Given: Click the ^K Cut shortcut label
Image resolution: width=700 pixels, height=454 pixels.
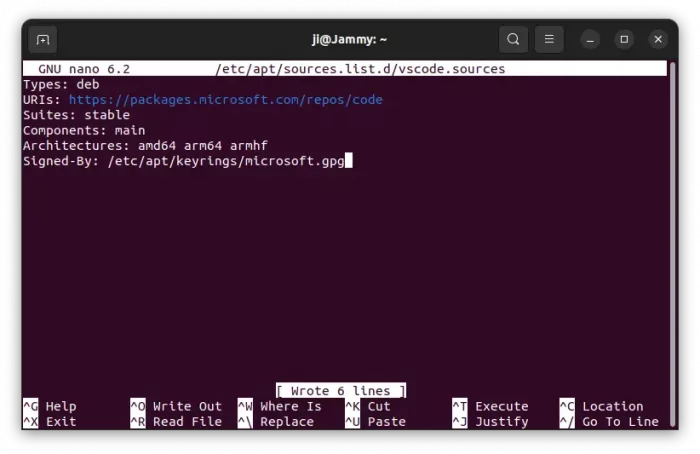Looking at the screenshot, I should click(x=367, y=406).
